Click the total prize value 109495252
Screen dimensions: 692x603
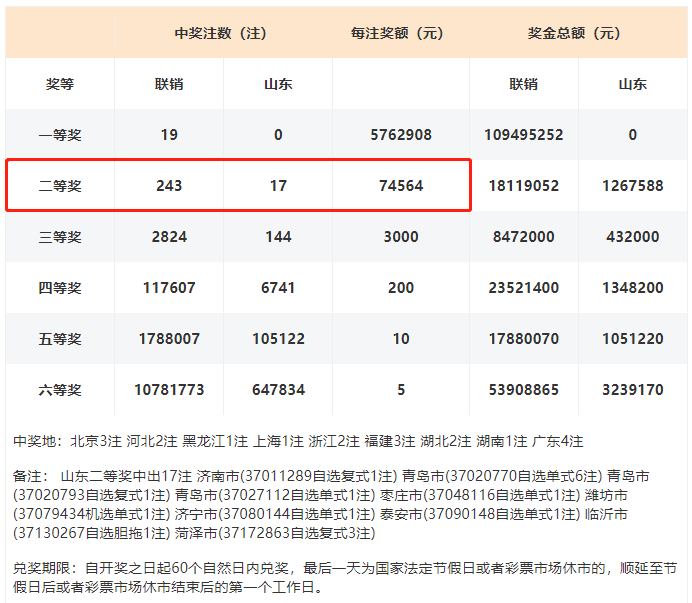click(523, 135)
